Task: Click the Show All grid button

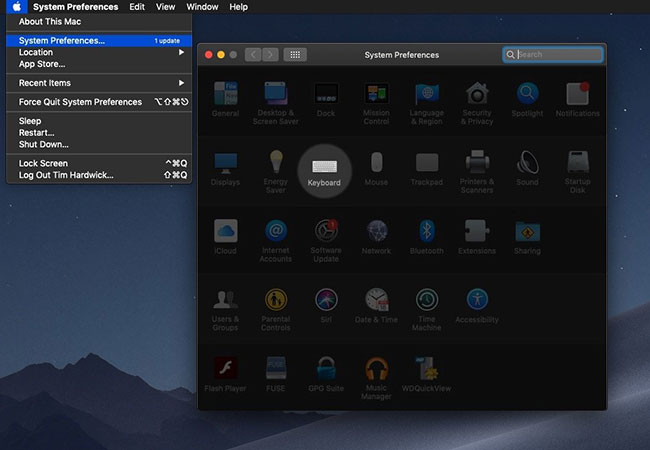Action: [x=295, y=55]
